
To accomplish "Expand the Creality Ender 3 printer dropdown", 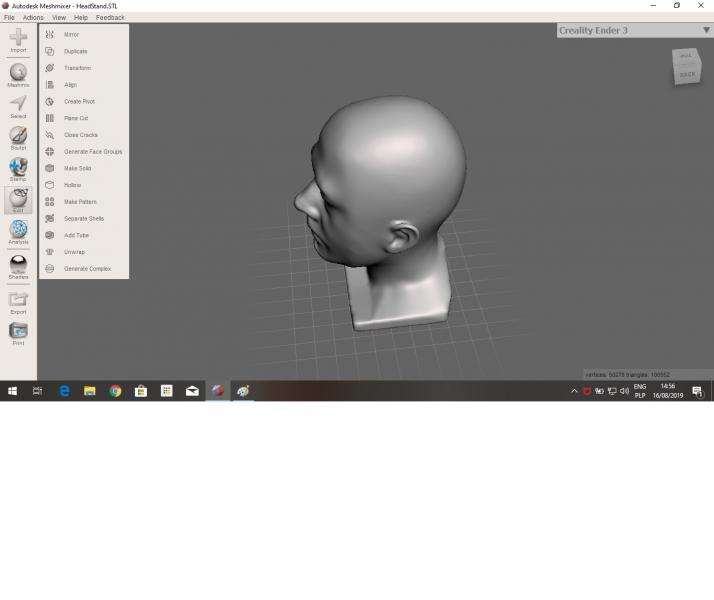I will point(706,30).
